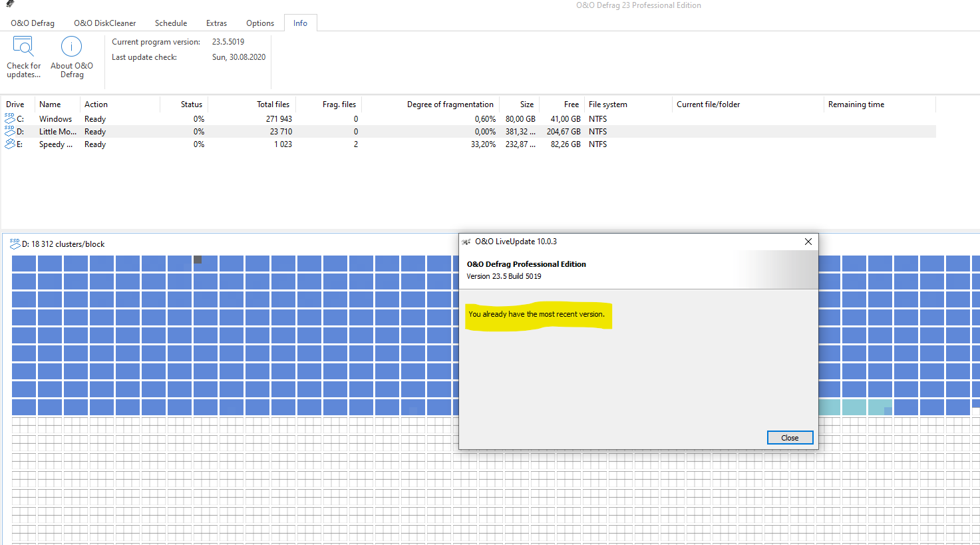Viewport: 980px width, 545px height.
Task: Click the Check for updates icon
Action: (23, 47)
